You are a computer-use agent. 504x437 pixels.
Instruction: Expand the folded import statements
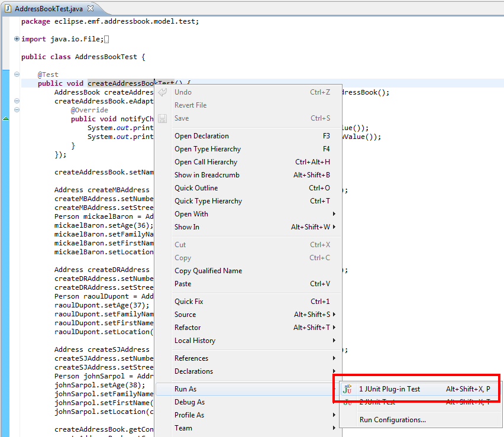tap(17, 39)
